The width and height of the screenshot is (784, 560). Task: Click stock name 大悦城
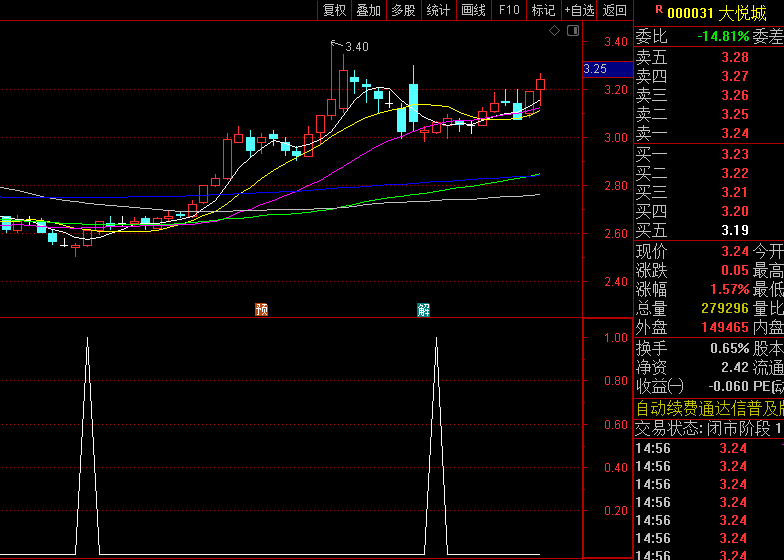742,14
